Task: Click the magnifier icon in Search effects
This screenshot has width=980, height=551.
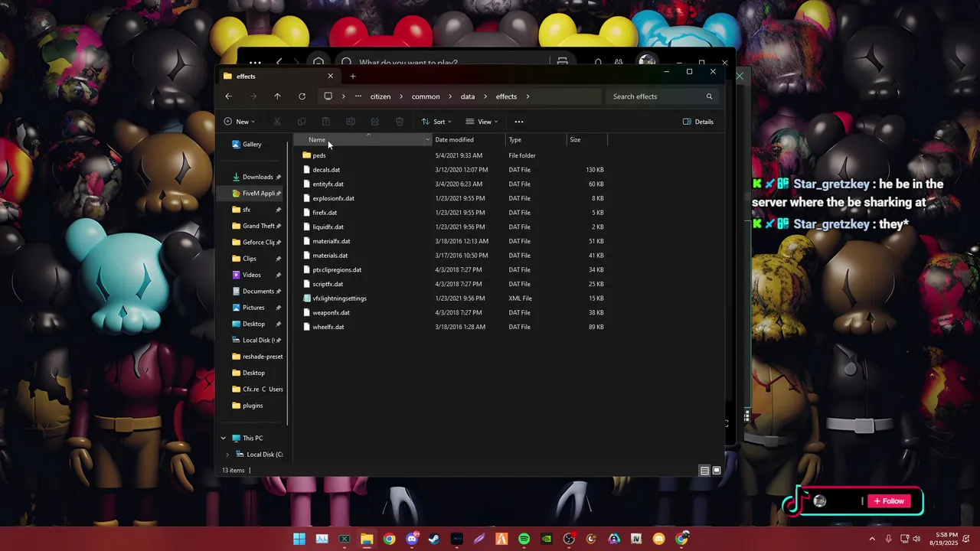Action: pos(709,96)
